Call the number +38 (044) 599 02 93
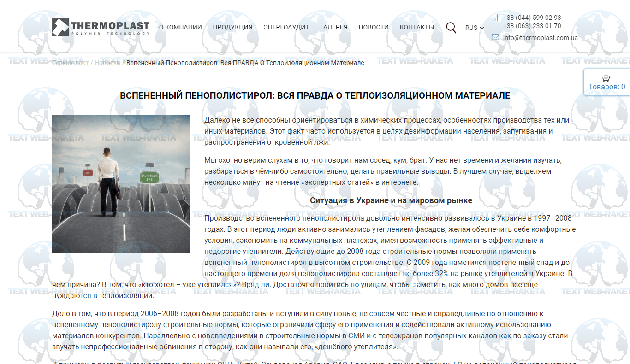Viewport: 630px width, 364px height. [532, 18]
